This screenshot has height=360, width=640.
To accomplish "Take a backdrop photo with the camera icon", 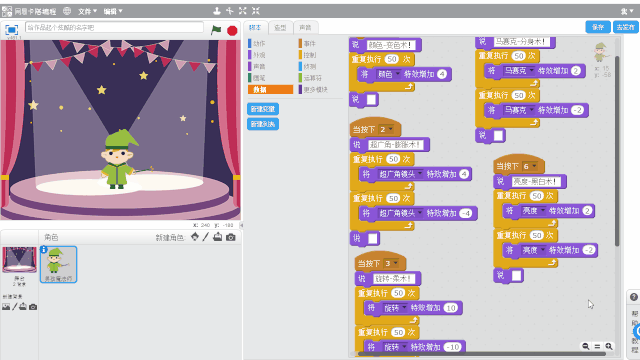I will point(33,307).
